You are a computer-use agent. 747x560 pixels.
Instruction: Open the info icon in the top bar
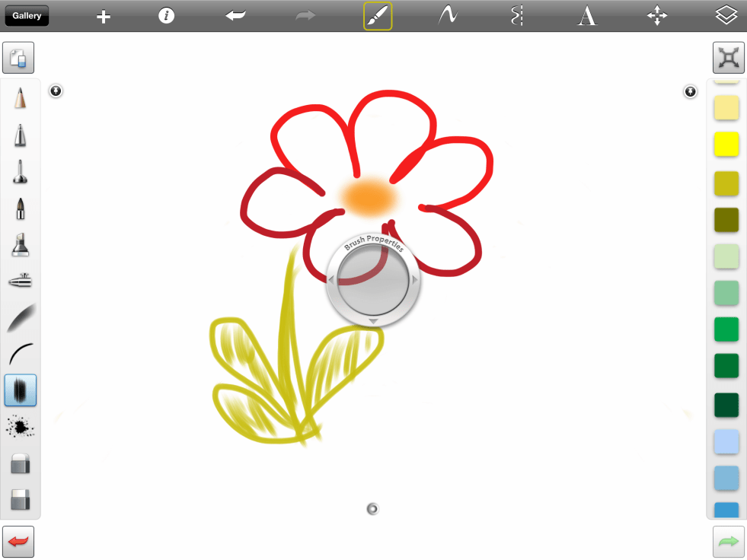pos(167,16)
